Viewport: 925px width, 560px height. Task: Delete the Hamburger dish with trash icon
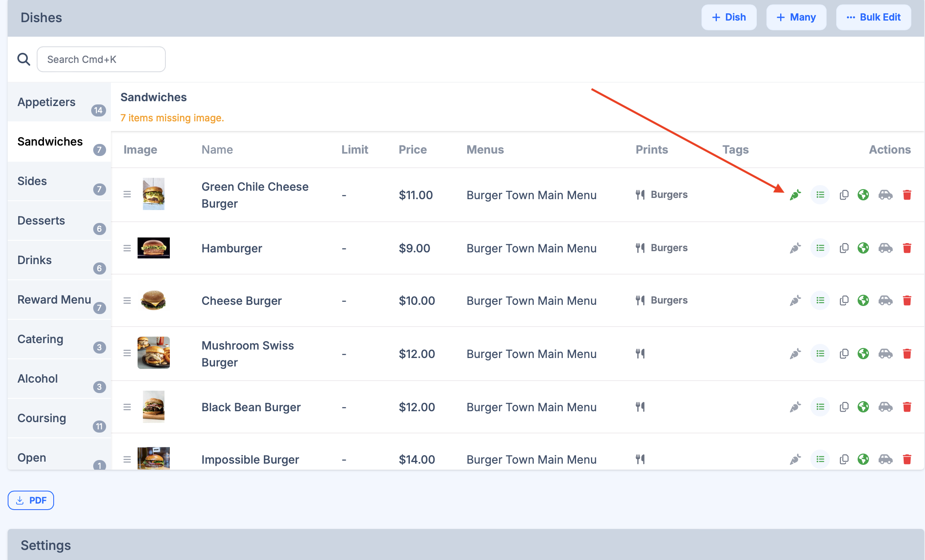coord(907,248)
